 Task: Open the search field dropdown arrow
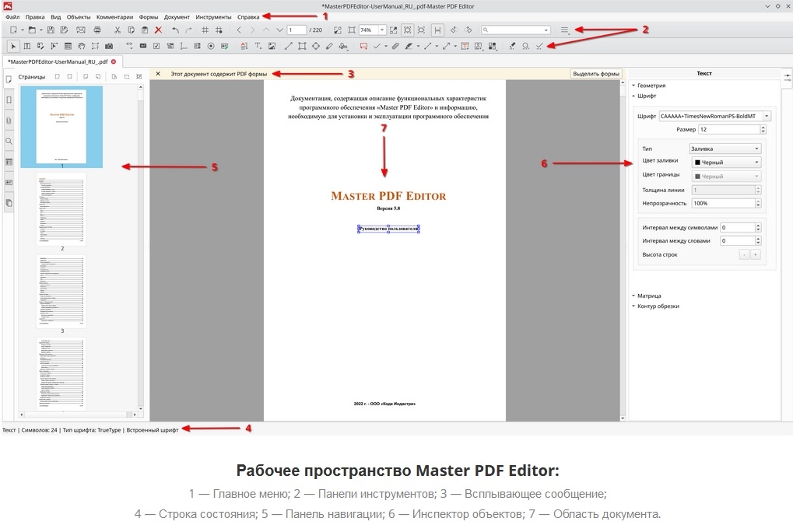tap(546, 30)
